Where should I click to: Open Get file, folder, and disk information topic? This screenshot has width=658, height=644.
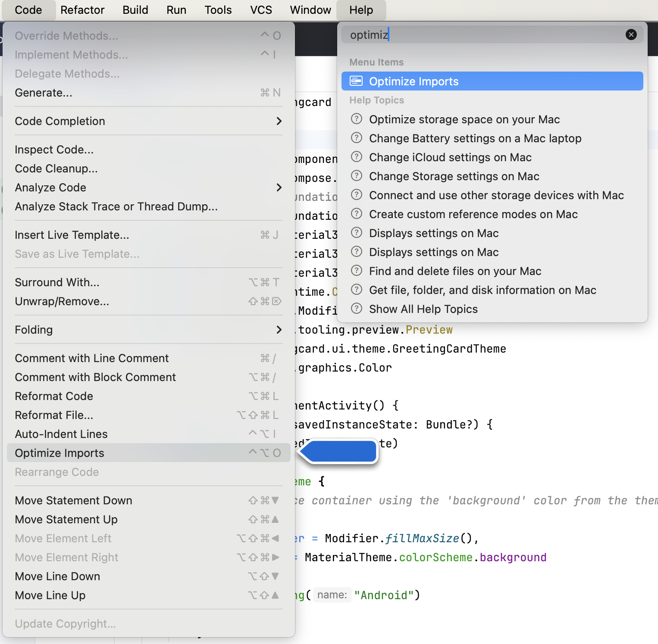click(483, 290)
